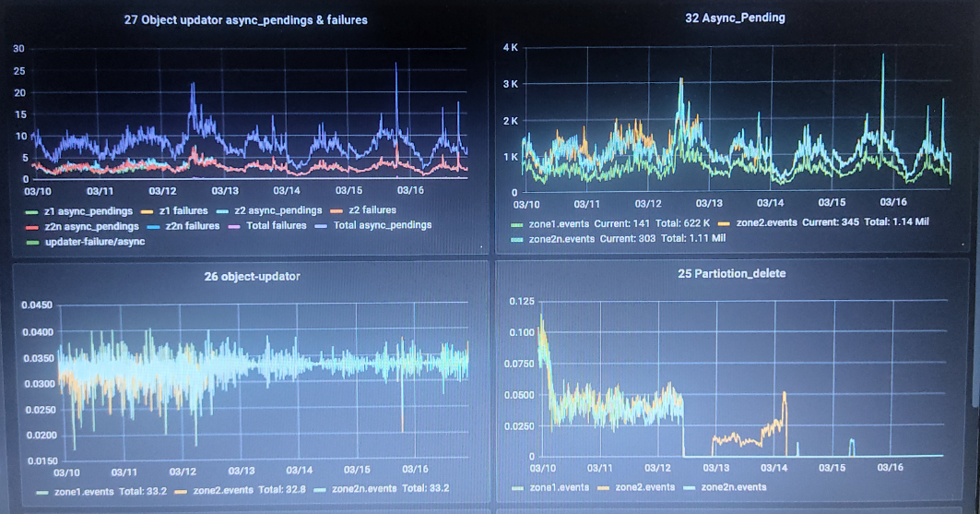Click the red color swatch beside 'z2n async_pendings'
The height and width of the screenshot is (514, 980).
(32, 227)
